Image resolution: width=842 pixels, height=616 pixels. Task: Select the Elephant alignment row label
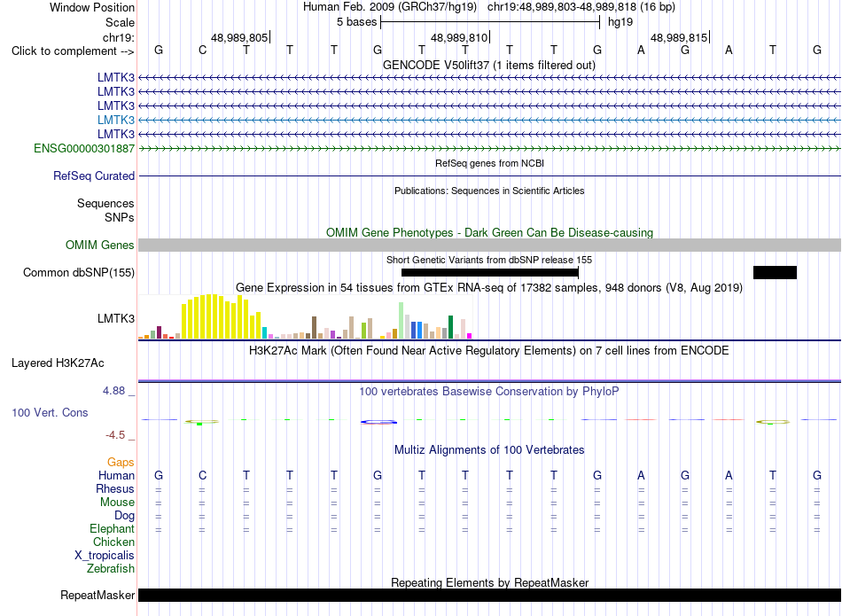(113, 528)
